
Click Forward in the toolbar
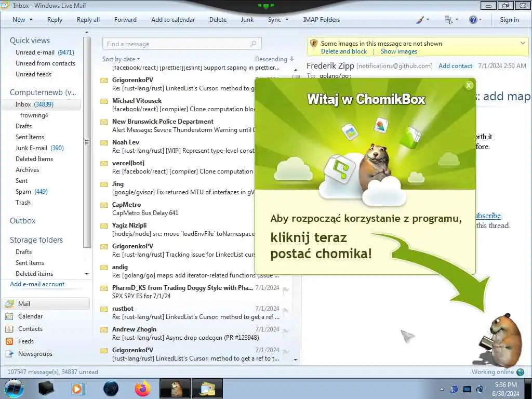125,20
